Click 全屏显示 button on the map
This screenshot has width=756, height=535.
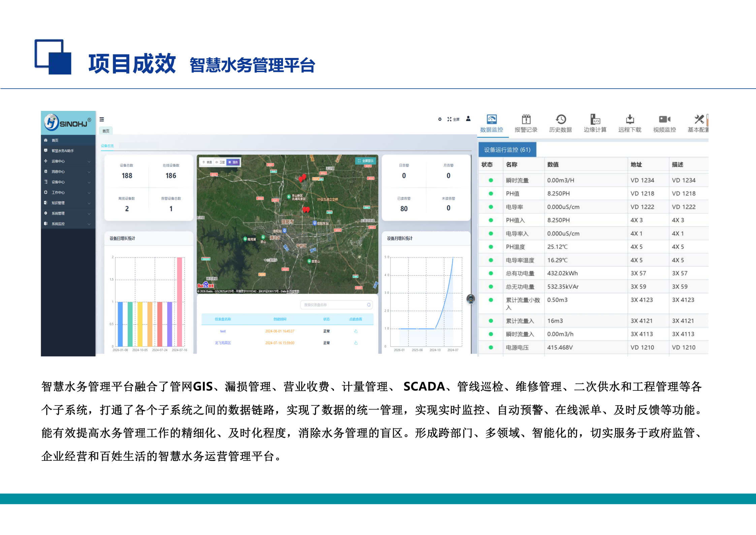(366, 161)
